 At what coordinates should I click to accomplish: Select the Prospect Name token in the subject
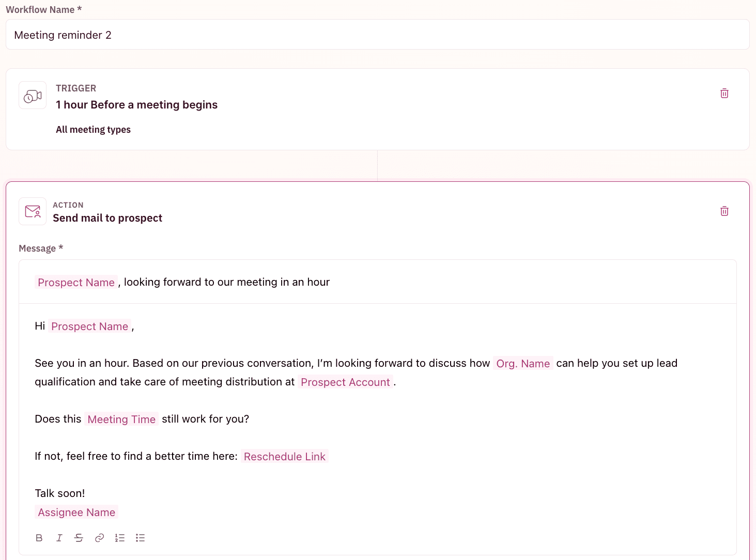[76, 282]
